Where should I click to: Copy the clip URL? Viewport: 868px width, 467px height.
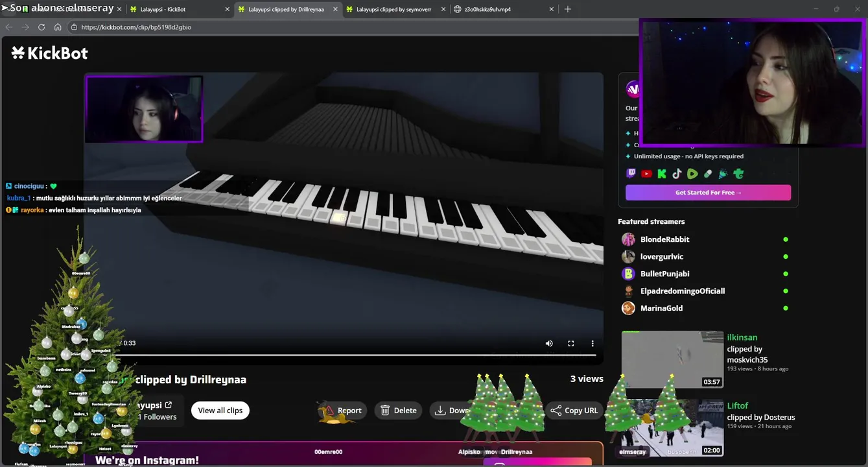click(574, 411)
